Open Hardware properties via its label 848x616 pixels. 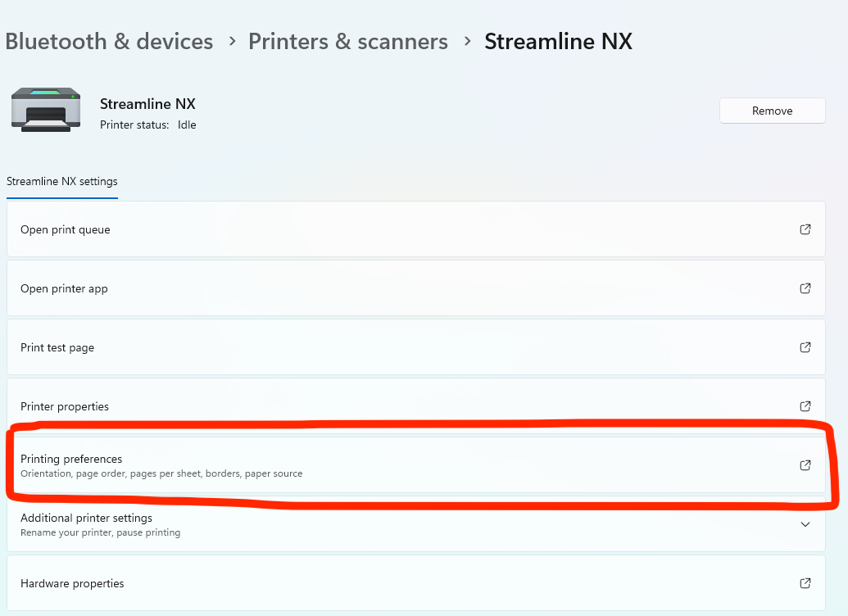pos(72,584)
